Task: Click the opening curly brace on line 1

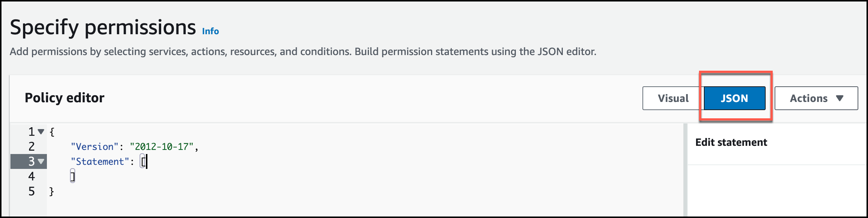Action: point(52,132)
